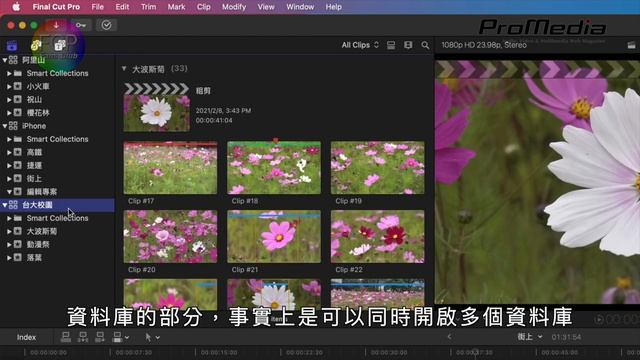Click the clapper icon beside the viewer format info
Image resolution: width=640 pixels, height=360 pixels.
point(631,45)
